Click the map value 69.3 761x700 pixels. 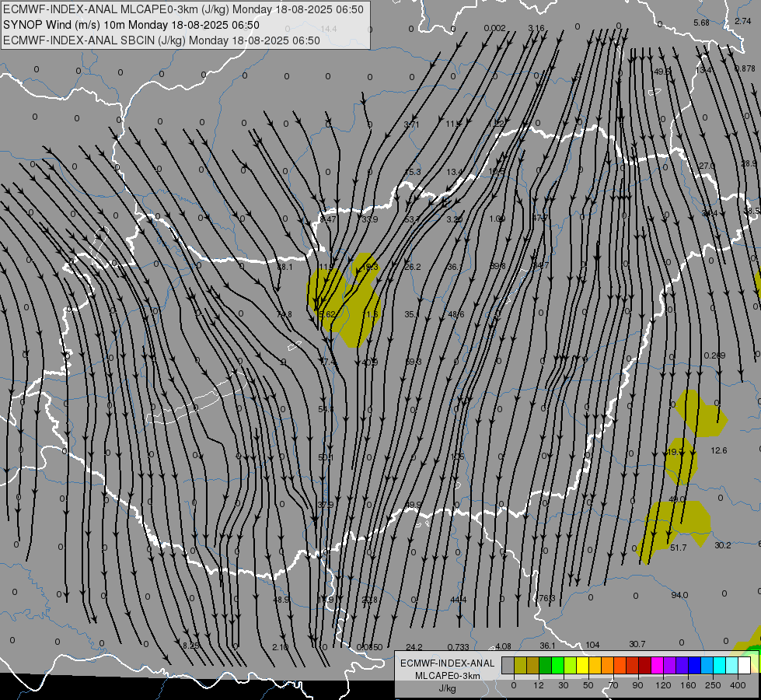coord(413,362)
